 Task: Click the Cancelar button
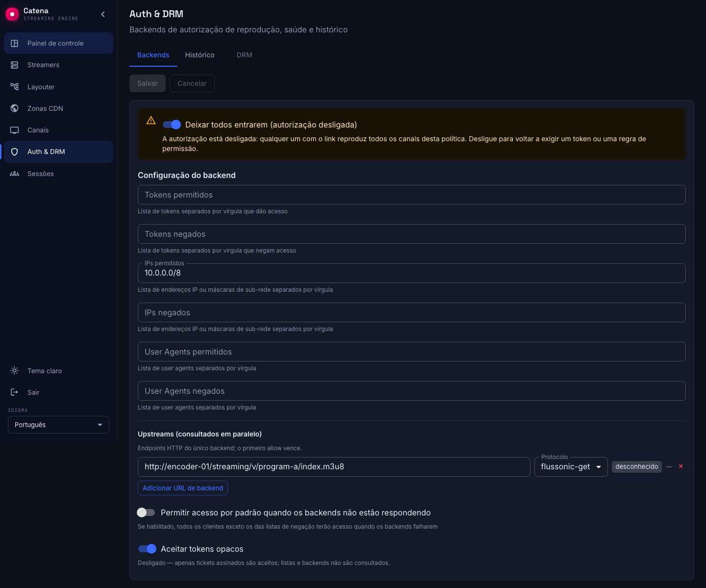tap(192, 83)
